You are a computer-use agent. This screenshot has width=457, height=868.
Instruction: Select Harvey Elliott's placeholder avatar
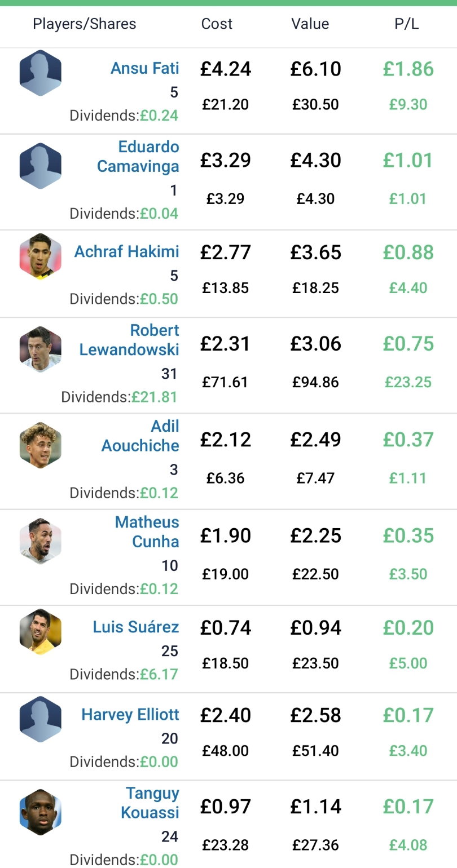pyautogui.click(x=40, y=720)
